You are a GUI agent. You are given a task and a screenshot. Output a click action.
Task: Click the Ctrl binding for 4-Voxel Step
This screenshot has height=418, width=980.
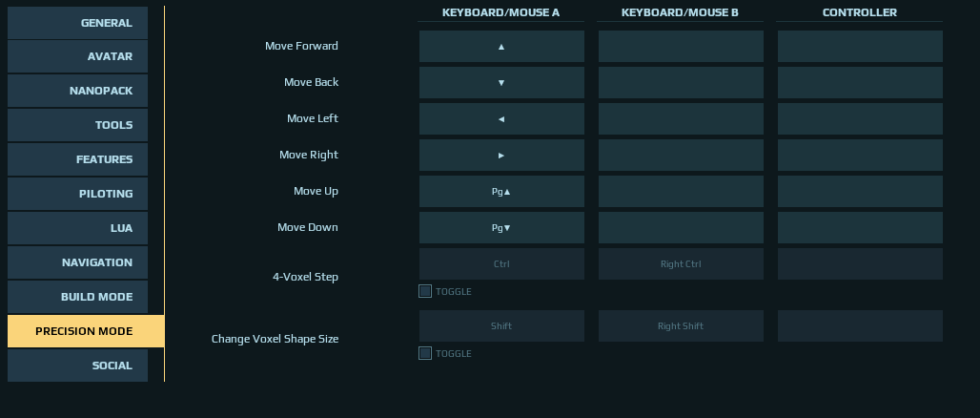(x=501, y=264)
